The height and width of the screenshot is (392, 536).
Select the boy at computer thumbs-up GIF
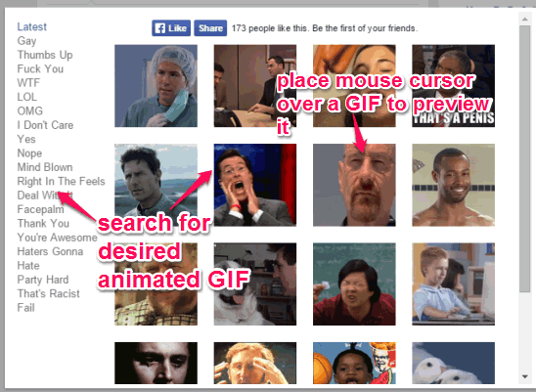(453, 284)
